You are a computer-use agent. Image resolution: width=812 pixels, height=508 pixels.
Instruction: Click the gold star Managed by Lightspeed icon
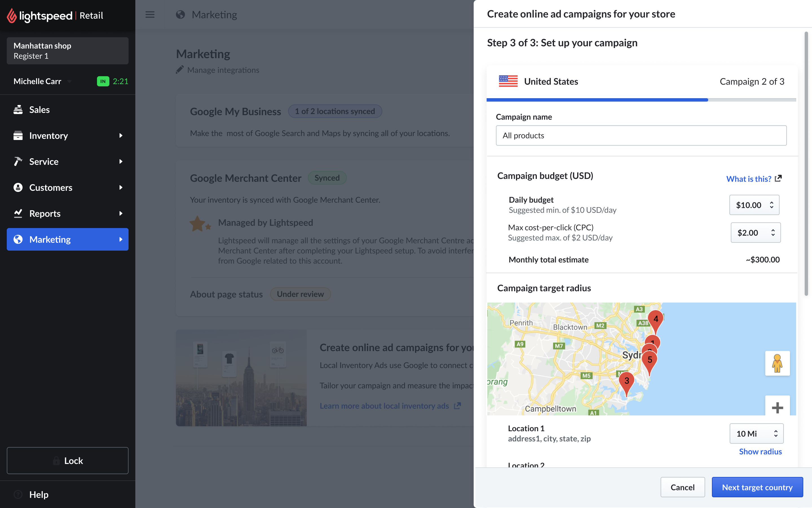coord(200,224)
